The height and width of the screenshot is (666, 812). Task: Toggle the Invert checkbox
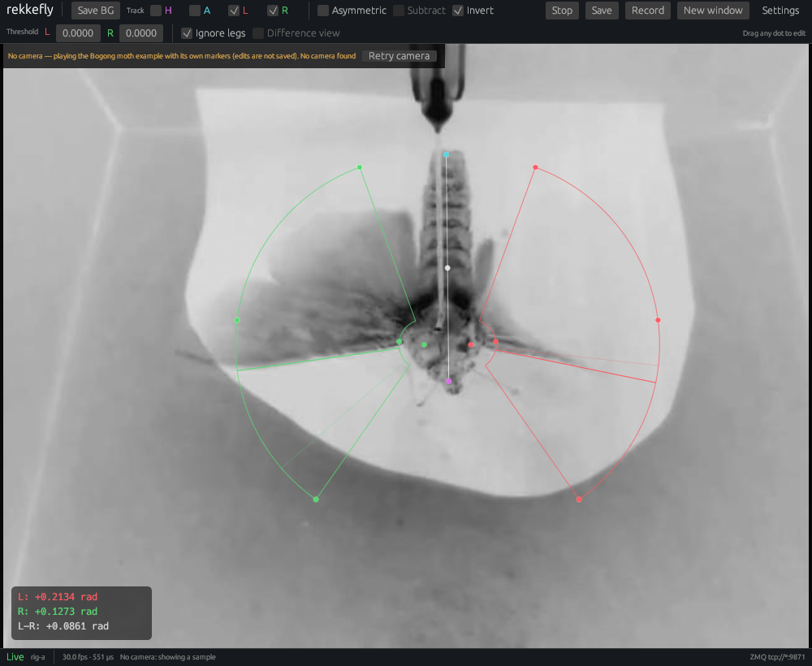click(458, 11)
